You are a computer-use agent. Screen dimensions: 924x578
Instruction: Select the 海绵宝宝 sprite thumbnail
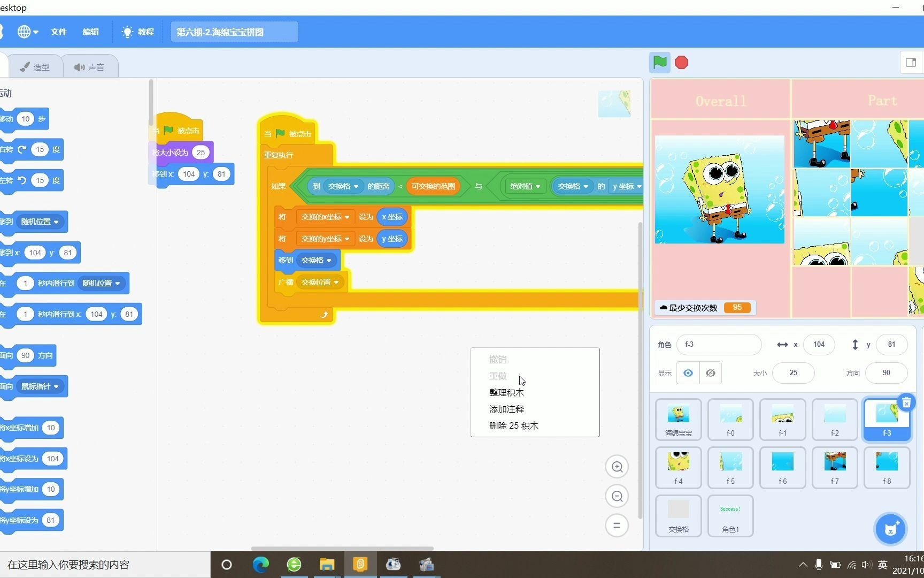click(x=678, y=420)
